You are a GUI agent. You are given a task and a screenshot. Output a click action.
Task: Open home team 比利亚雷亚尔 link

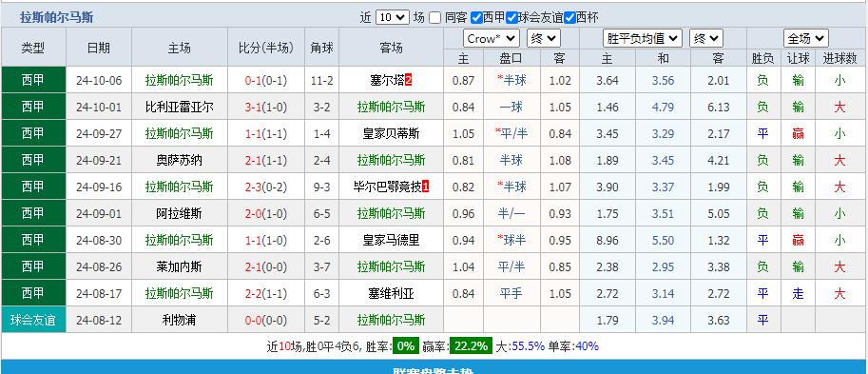180,107
